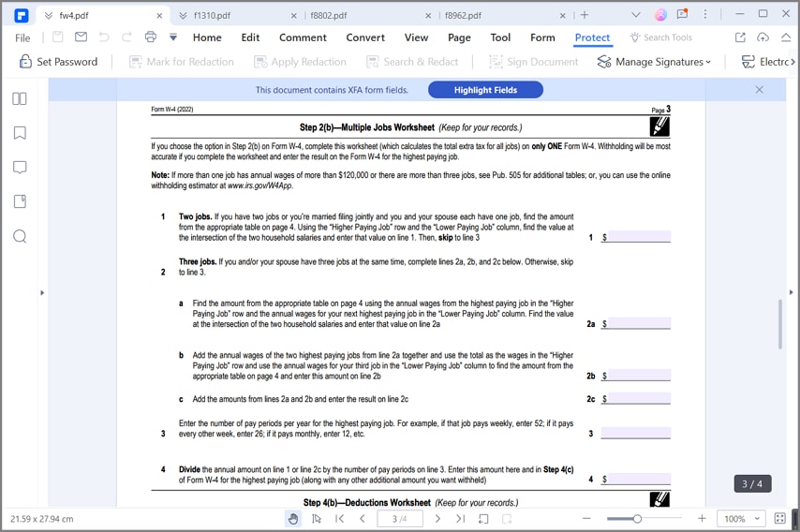
Task: Open the Manage Signatures dropdown
Action: click(654, 62)
